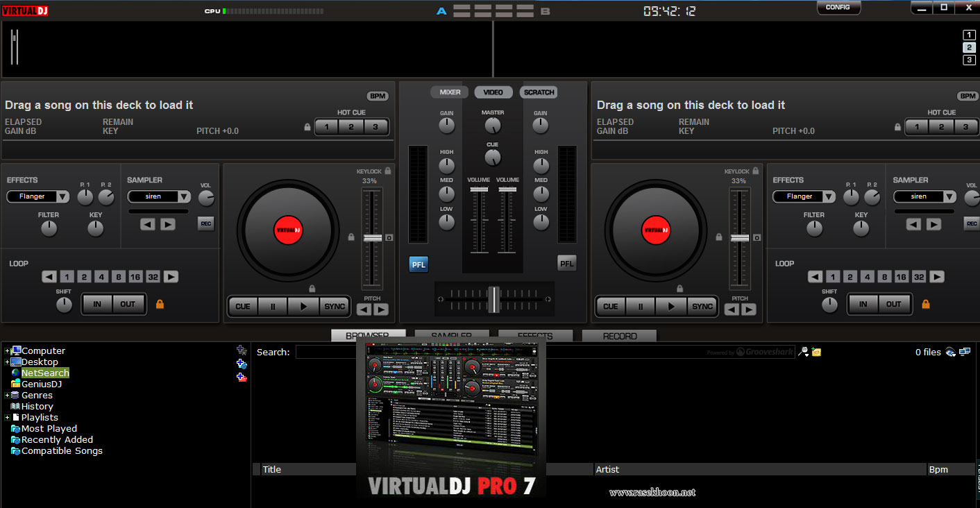This screenshot has width=980, height=508.
Task: Toggle left deck PFL headphone button
Action: [x=419, y=264]
